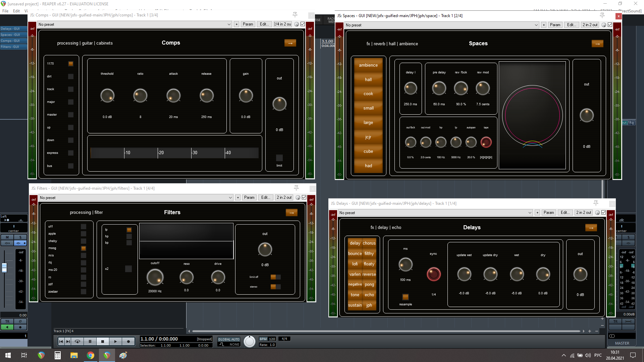Click the orange arrow in Delays plugin
Image resolution: width=644 pixels, height=362 pixels.
coord(591,228)
